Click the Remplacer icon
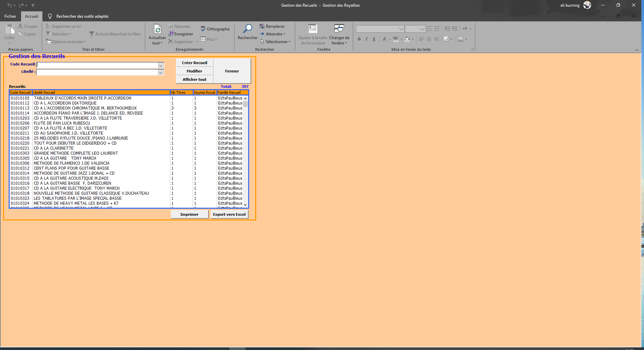644x350 pixels. [x=262, y=26]
